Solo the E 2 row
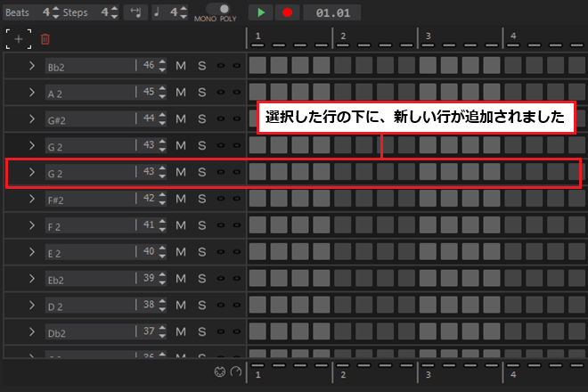Viewport: 588px width, 392px height. click(201, 252)
